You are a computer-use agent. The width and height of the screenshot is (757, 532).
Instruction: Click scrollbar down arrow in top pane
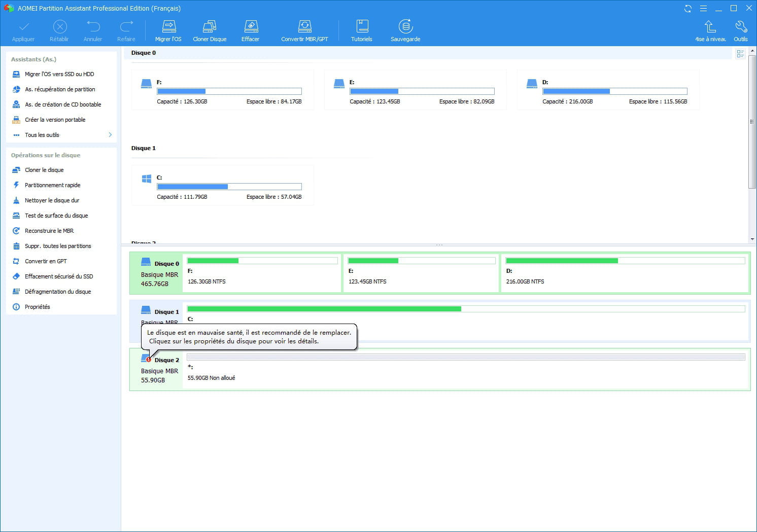(752, 239)
